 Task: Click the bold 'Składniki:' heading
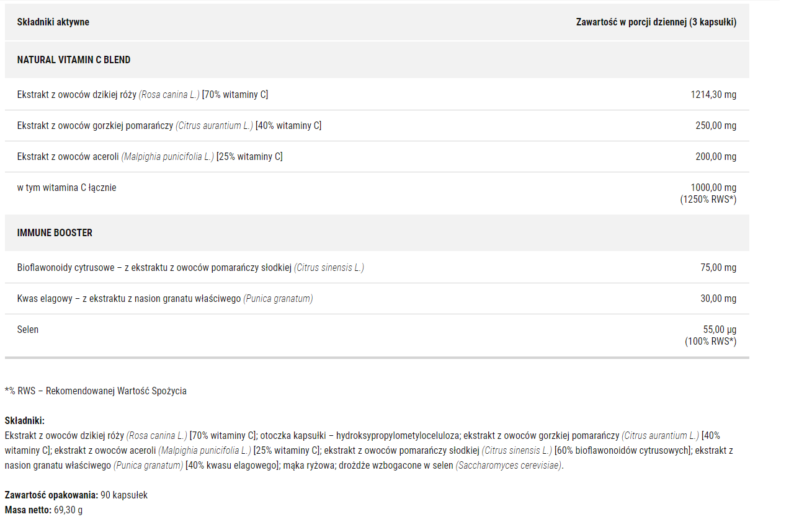click(x=25, y=420)
